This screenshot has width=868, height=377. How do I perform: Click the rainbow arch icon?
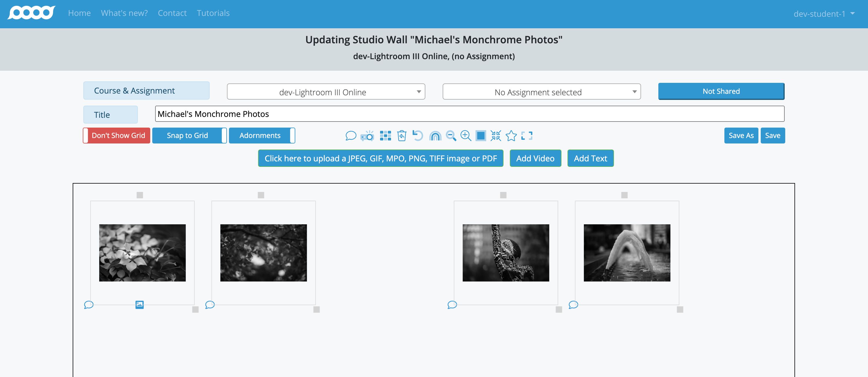click(435, 136)
